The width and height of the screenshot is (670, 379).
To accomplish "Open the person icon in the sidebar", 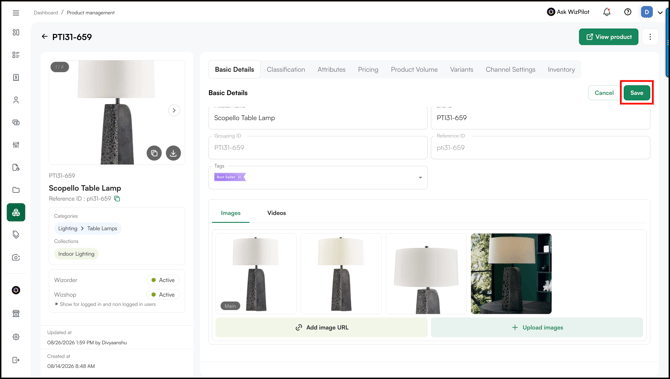I will pyautogui.click(x=16, y=100).
